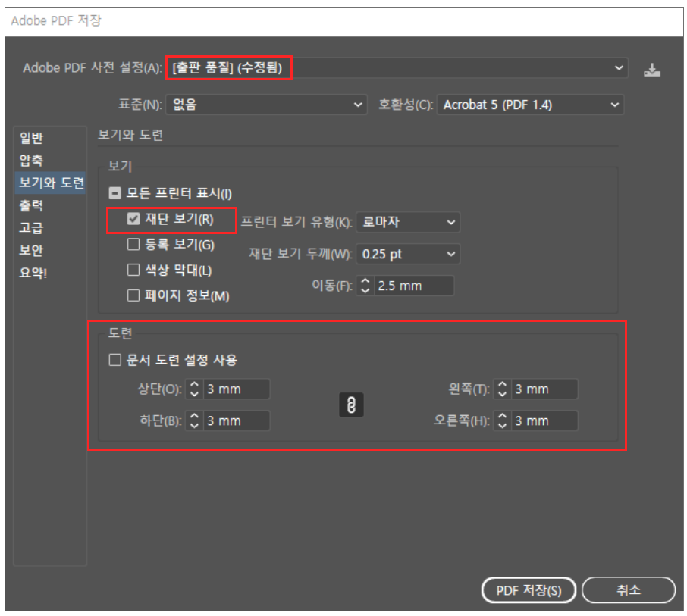The height and width of the screenshot is (616, 687).
Task: Open 프린터 보기 유형 dropdown (로마자)
Action: 408,222
